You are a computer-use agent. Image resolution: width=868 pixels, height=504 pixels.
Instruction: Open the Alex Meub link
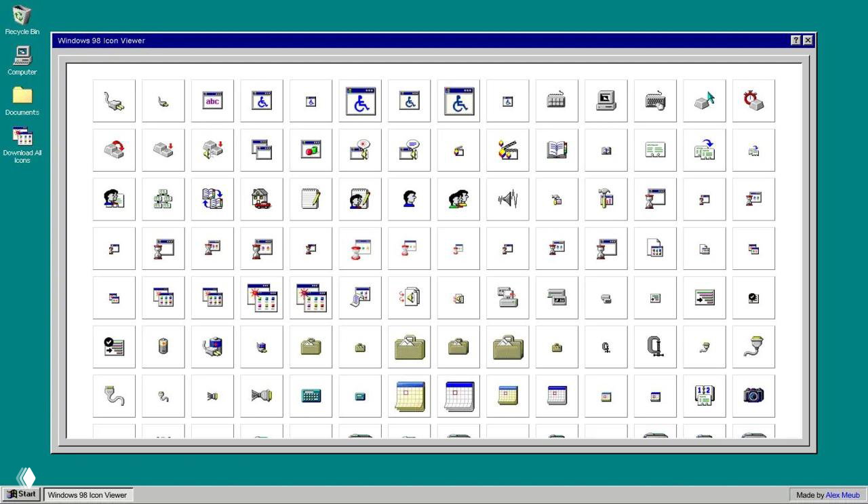pos(842,495)
